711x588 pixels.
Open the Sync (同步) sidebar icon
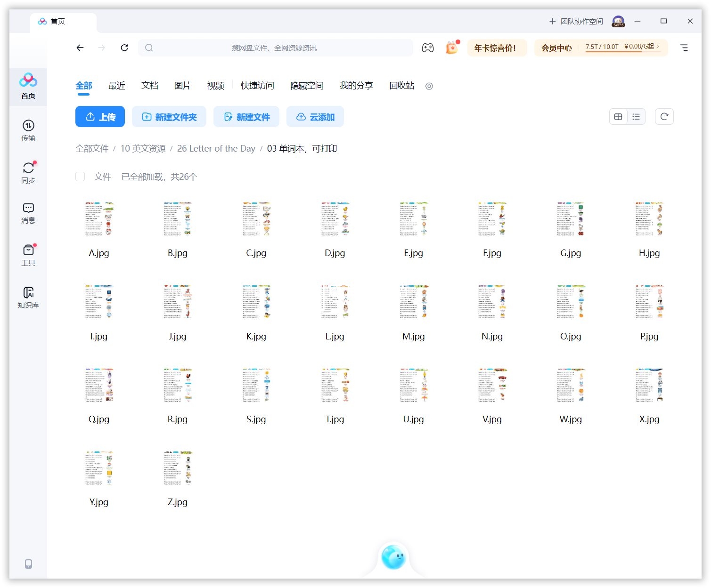click(x=28, y=172)
